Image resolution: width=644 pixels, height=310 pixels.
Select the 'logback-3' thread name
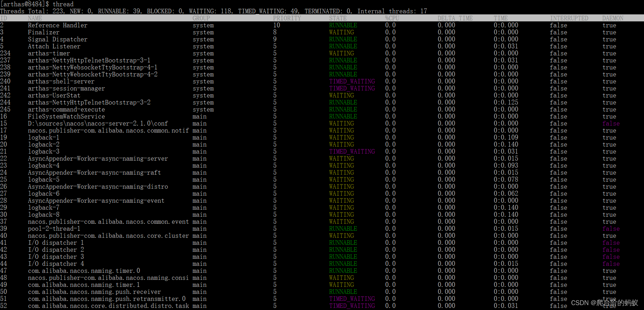coord(44,151)
